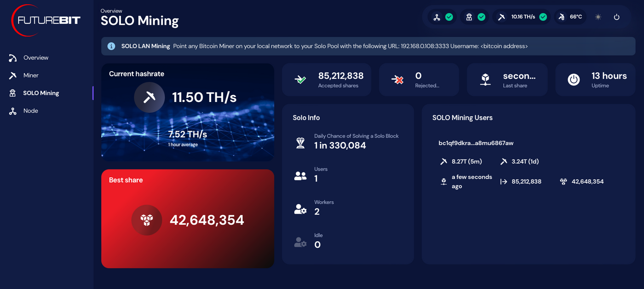Image resolution: width=644 pixels, height=289 pixels.
Task: Open the Node page from sidebar
Action: coord(31,111)
